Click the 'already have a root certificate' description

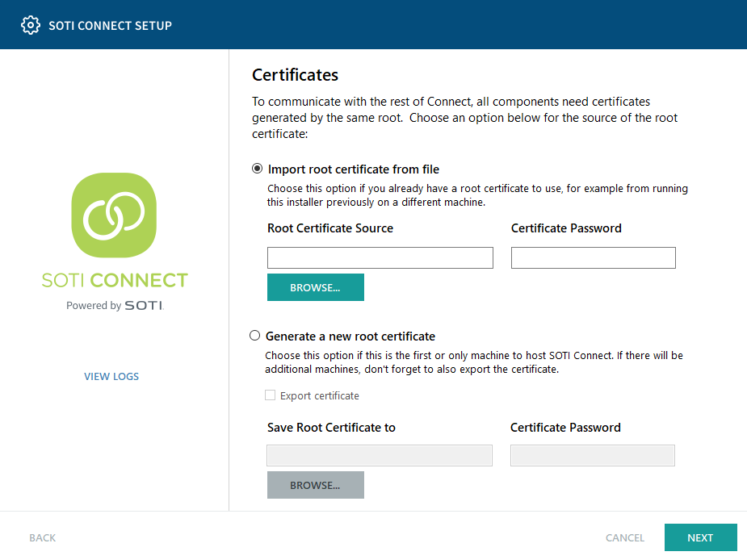click(x=477, y=195)
